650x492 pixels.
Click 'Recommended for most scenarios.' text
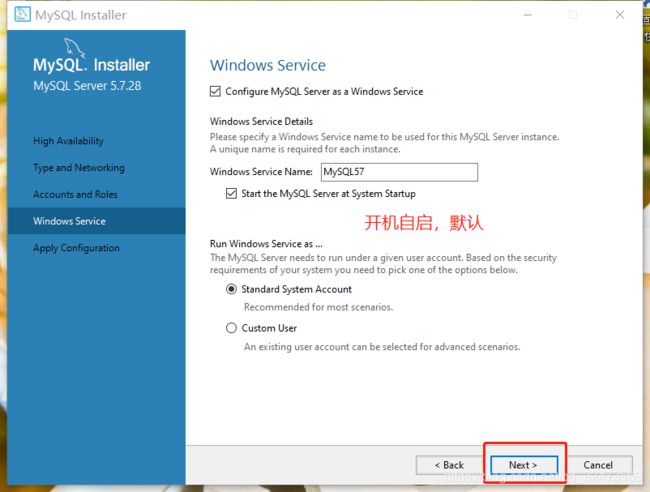pos(318,307)
